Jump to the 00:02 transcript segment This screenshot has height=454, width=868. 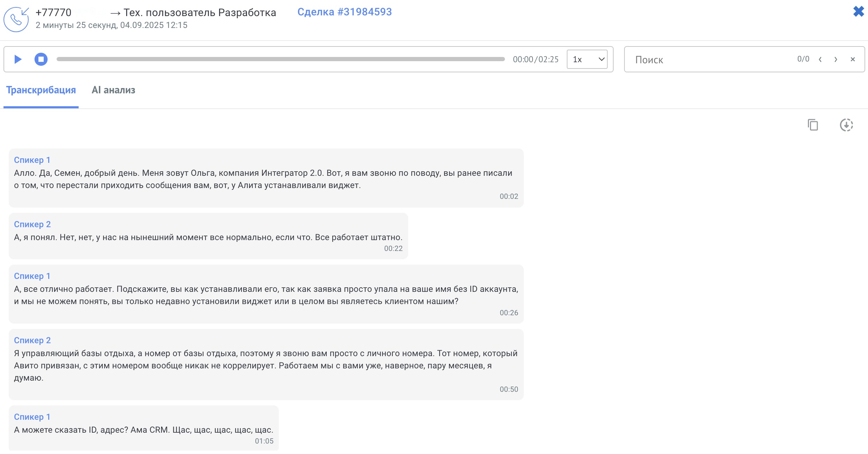click(x=508, y=196)
